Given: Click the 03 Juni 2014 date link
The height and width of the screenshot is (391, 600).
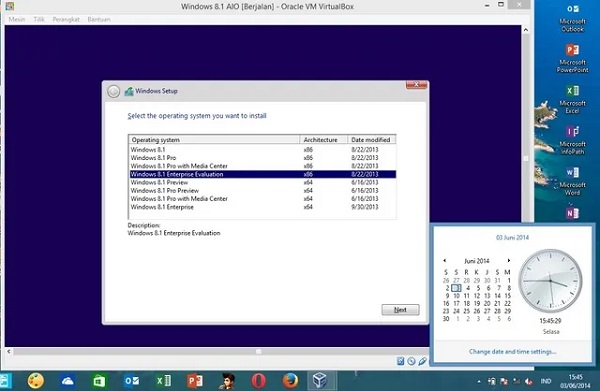Looking at the screenshot, I should [x=512, y=238].
